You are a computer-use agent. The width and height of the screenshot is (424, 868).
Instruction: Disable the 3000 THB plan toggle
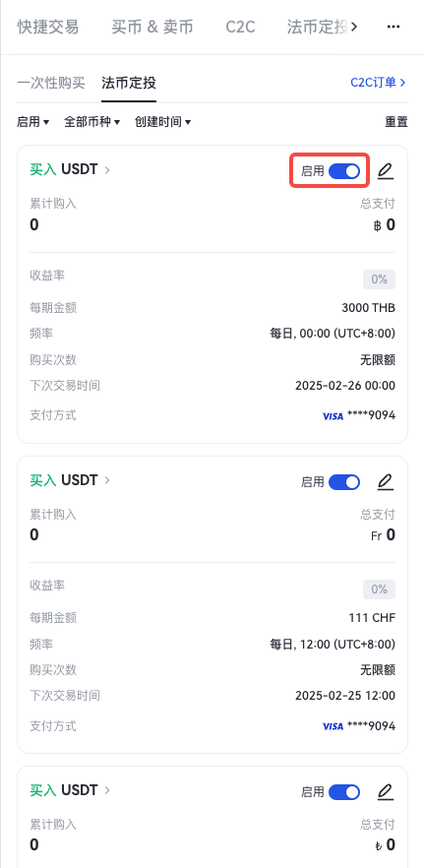click(344, 171)
